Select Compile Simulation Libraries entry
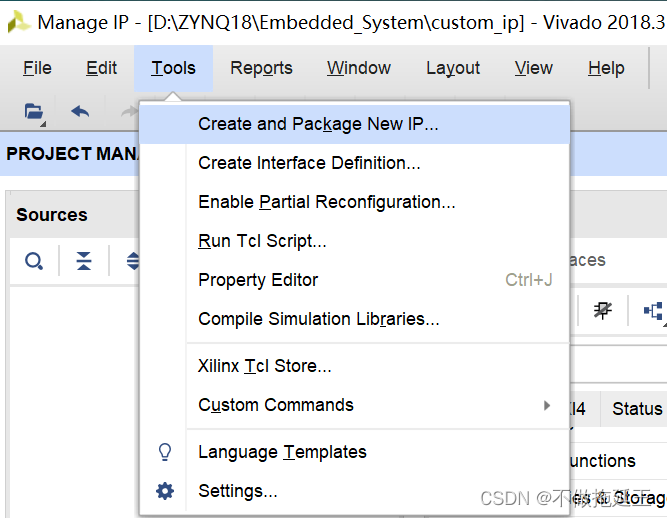Screen dimensions: 667x518 click(x=354, y=319)
